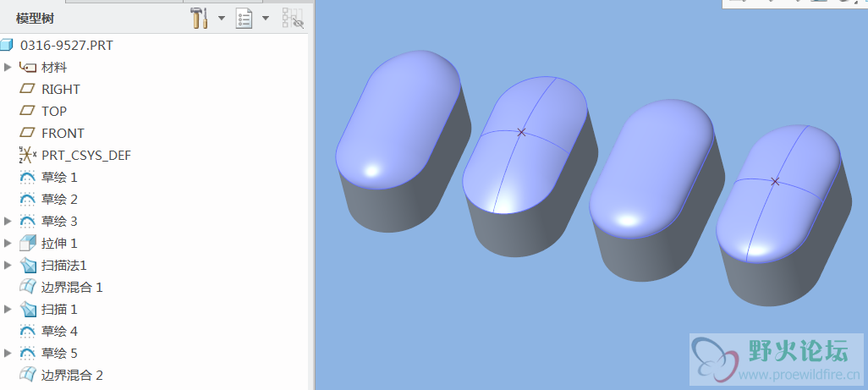Image resolution: width=868 pixels, height=390 pixels.
Task: Select the 草绘 1 label
Action: click(60, 178)
